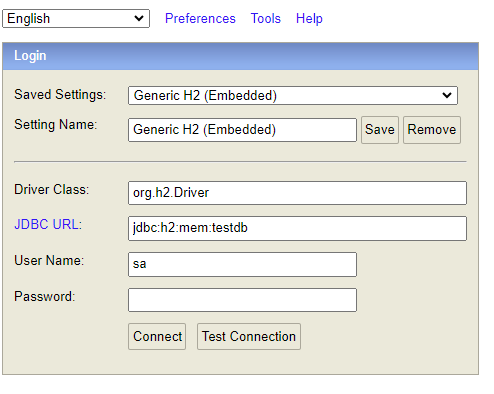
Task: Open the Preferences link
Action: pyautogui.click(x=200, y=18)
